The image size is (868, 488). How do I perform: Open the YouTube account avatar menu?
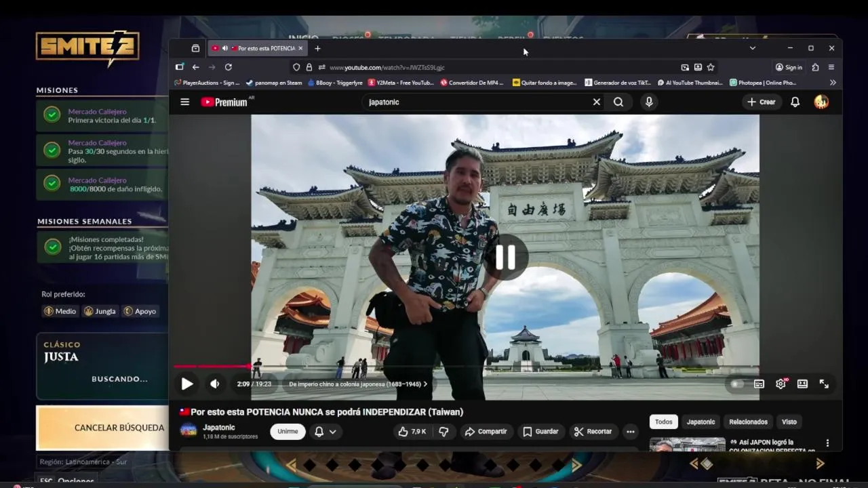(x=821, y=102)
